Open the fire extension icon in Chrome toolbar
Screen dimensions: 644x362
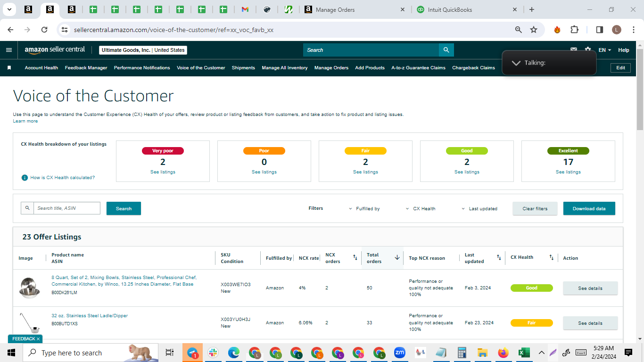[x=557, y=30]
